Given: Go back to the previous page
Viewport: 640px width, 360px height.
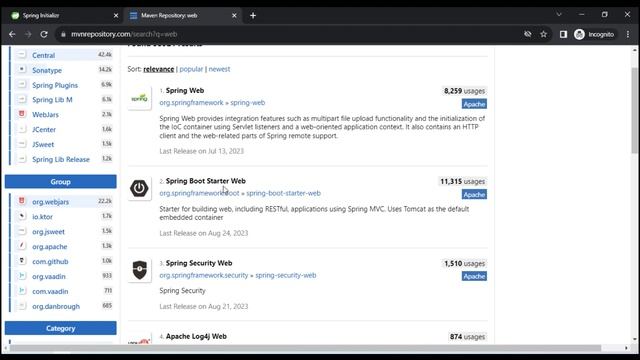Looking at the screenshot, I should point(12,34).
